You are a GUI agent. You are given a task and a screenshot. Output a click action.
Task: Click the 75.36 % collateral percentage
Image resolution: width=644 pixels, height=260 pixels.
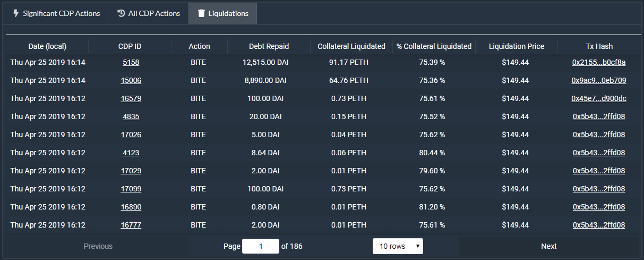(x=432, y=80)
